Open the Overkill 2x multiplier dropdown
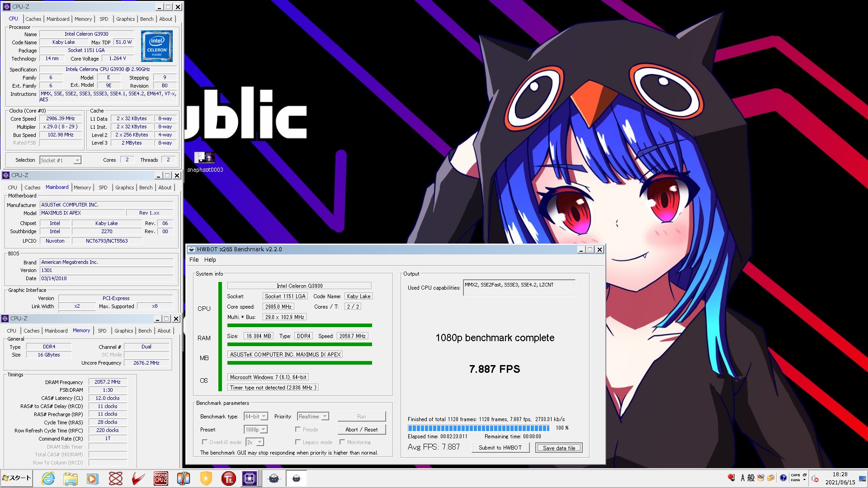 255,442
